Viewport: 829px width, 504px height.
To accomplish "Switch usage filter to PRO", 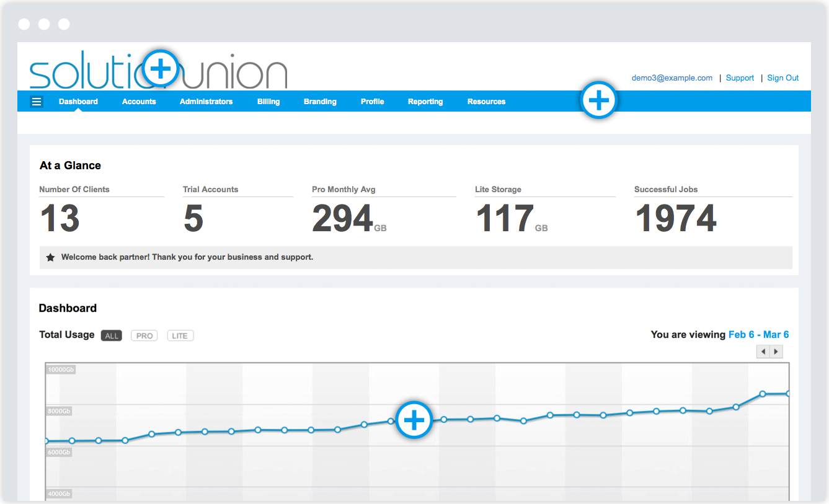I will click(x=144, y=336).
